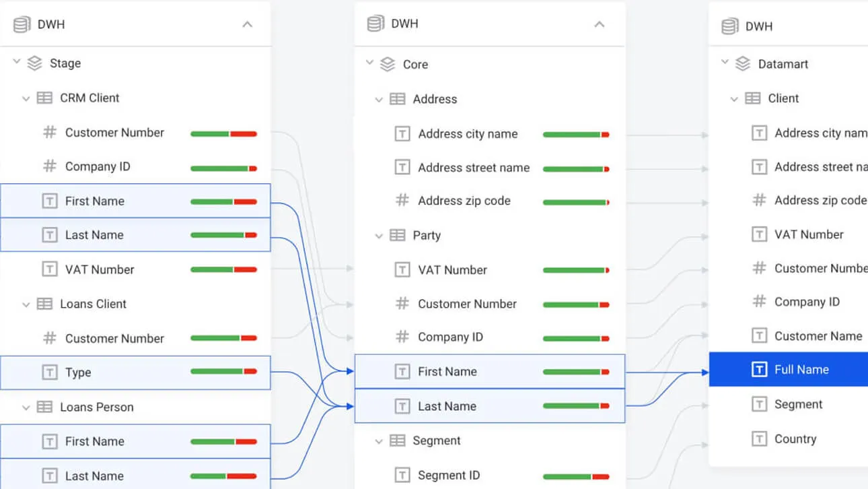
Task: Click the table icon next to Party
Action: point(398,235)
